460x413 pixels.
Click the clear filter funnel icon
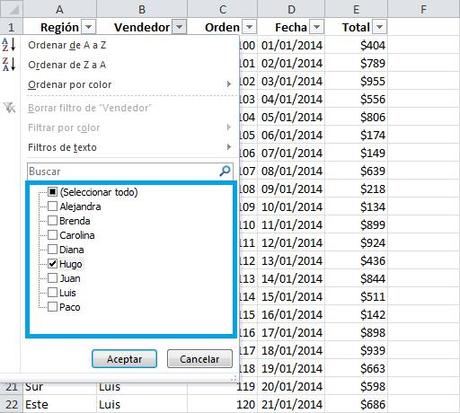(9, 108)
